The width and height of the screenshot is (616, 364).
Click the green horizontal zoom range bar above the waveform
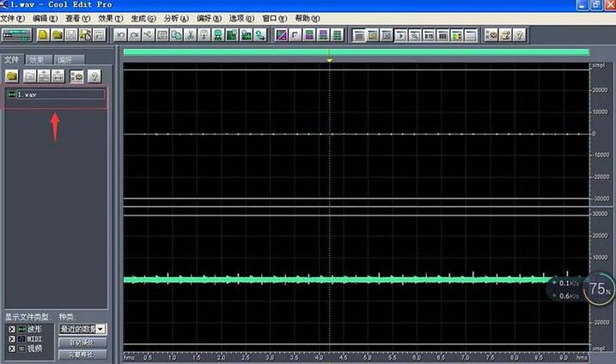coord(356,52)
